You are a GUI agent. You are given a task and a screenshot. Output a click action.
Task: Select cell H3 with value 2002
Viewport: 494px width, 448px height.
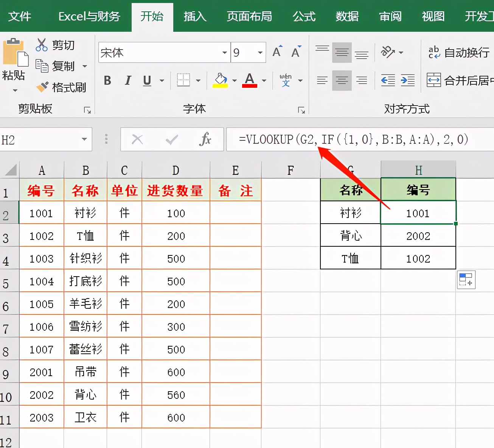click(418, 236)
